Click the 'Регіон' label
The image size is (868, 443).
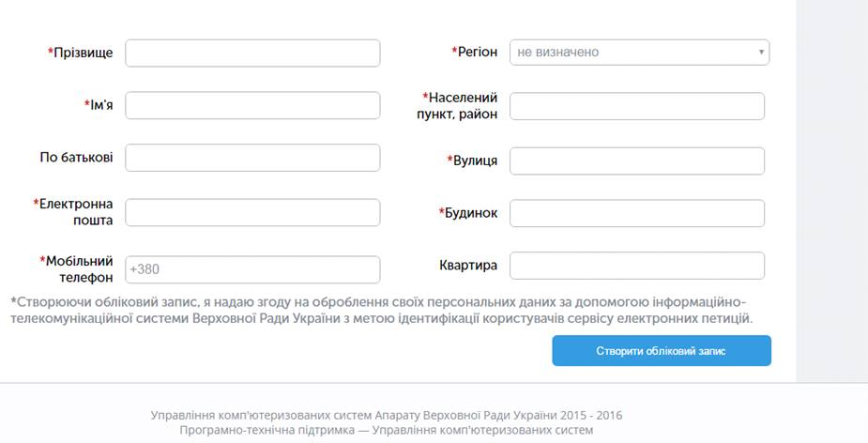(x=477, y=53)
